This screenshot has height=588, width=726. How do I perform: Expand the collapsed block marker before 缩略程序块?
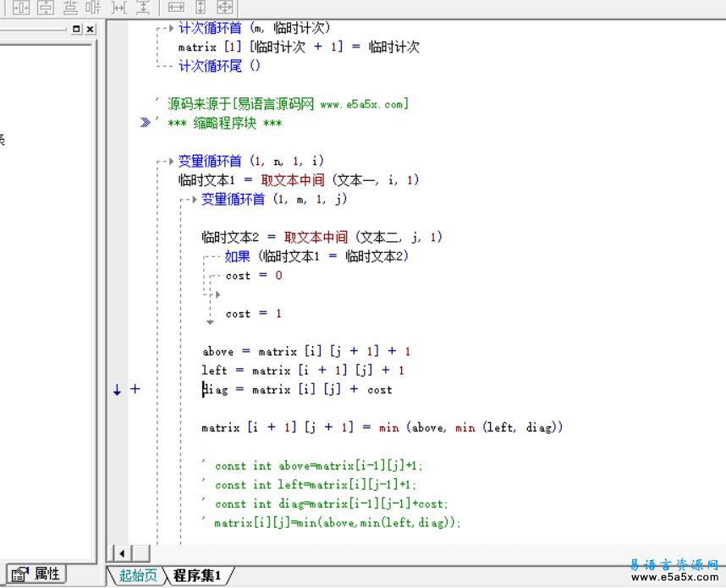click(146, 122)
